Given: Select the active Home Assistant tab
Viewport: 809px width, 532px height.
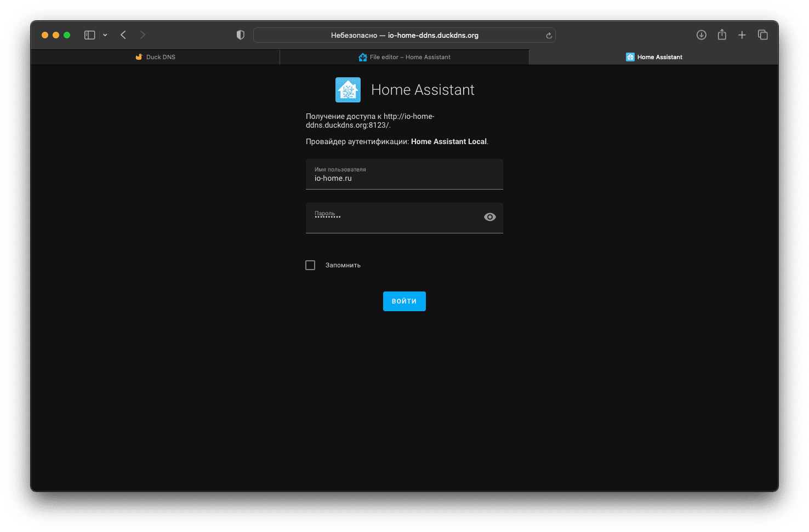Looking at the screenshot, I should 654,57.
